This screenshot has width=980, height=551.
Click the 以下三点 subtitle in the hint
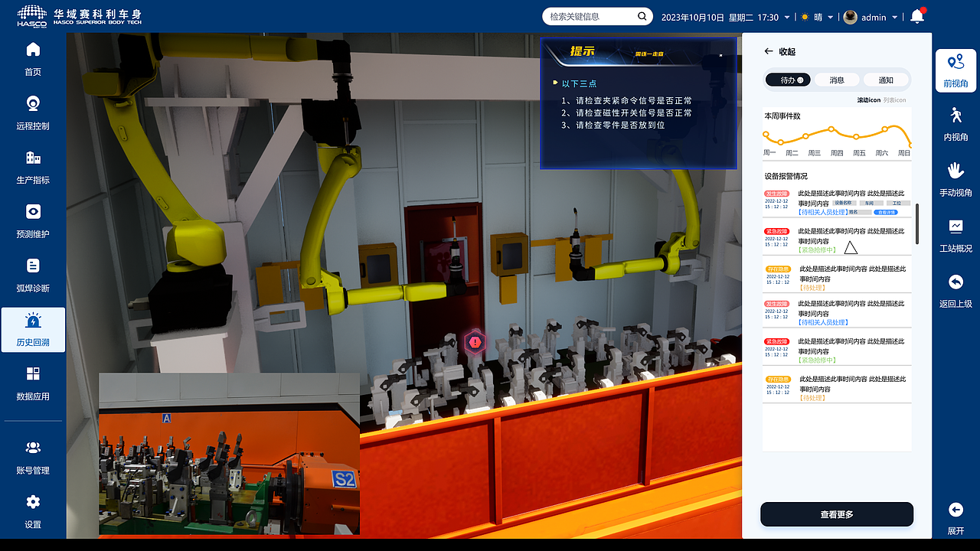pyautogui.click(x=579, y=83)
